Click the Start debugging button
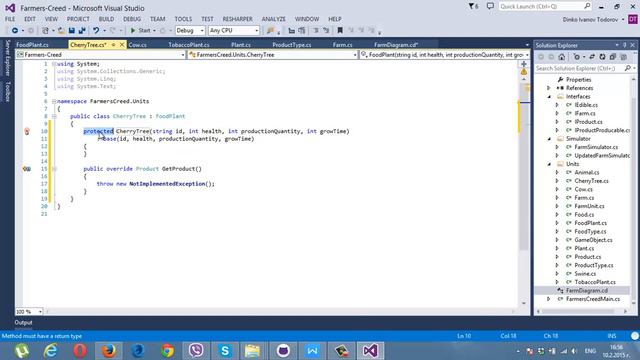640x360 pixels. [140, 31]
